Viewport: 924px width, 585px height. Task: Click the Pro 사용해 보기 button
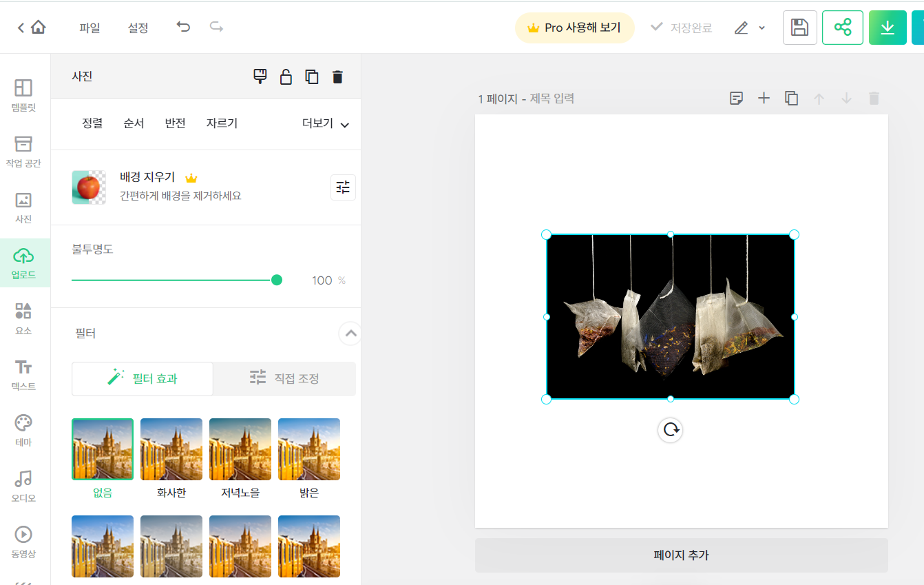[574, 28]
